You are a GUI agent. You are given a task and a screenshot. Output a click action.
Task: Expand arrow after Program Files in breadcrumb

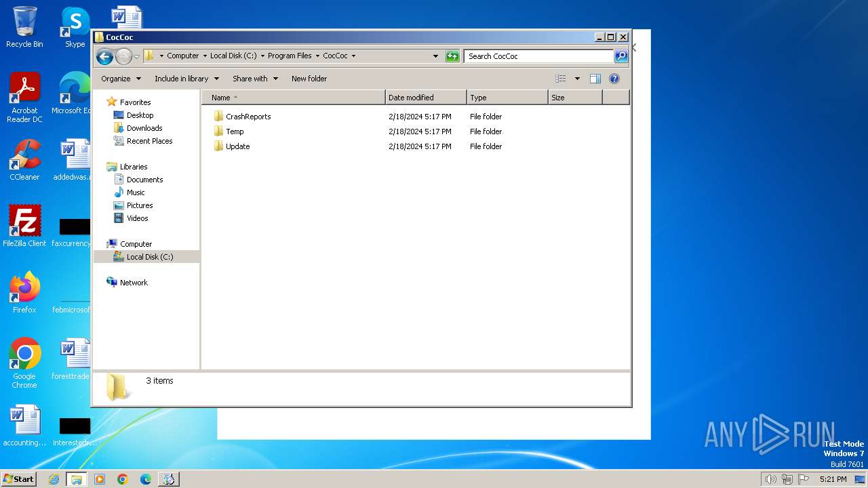pos(317,56)
